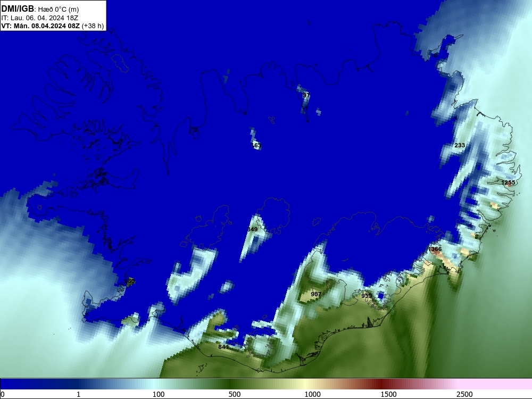Click the dark red band on the color scale
532x399 pixels.
(381, 384)
